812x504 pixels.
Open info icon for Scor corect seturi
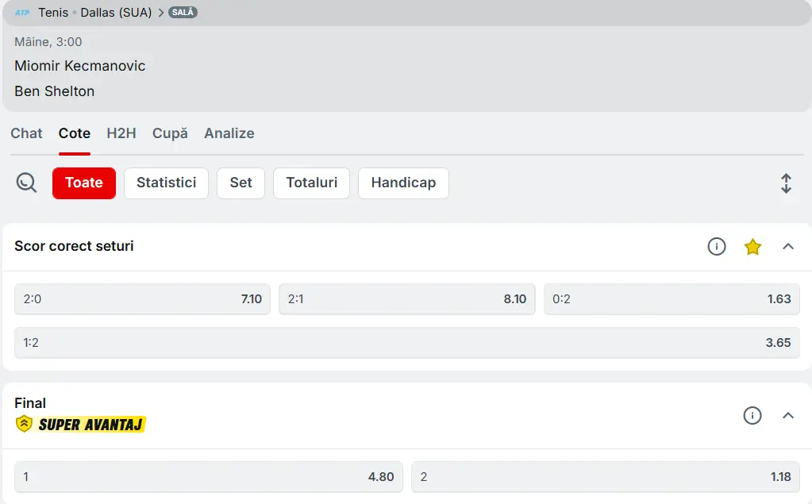click(717, 247)
